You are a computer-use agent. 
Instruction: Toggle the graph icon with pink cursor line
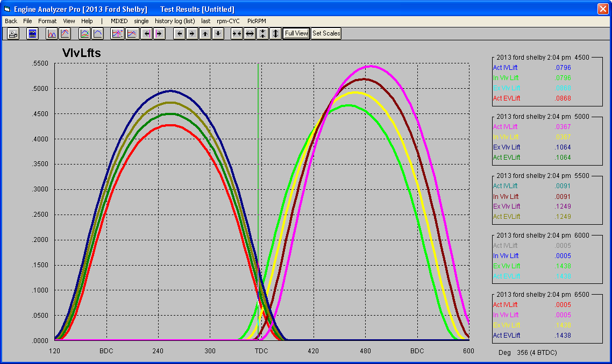(x=117, y=33)
